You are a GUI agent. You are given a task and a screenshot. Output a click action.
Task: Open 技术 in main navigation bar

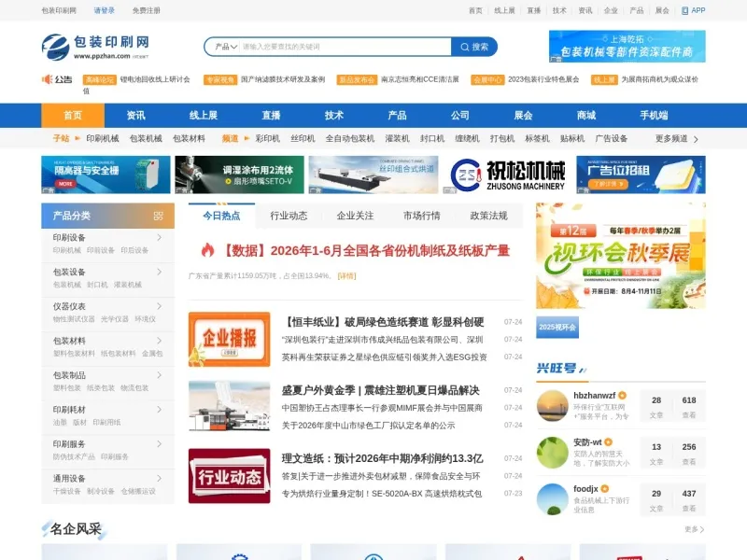(334, 115)
